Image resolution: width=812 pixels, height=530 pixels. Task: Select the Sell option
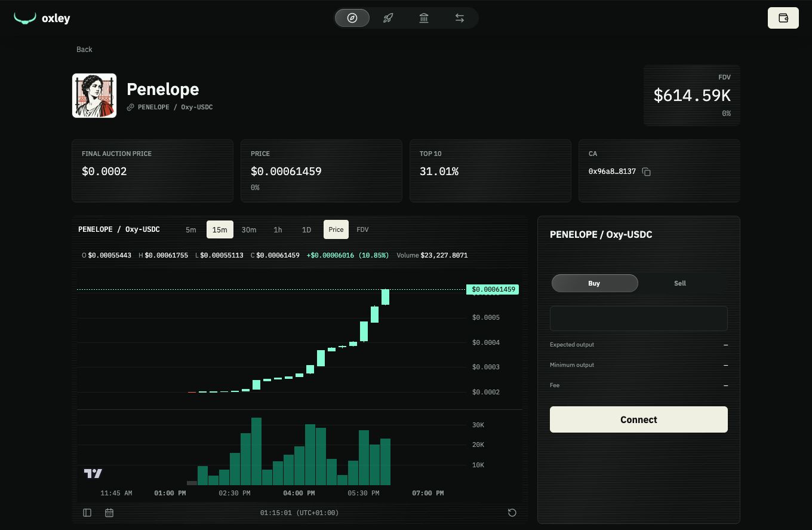pyautogui.click(x=680, y=283)
